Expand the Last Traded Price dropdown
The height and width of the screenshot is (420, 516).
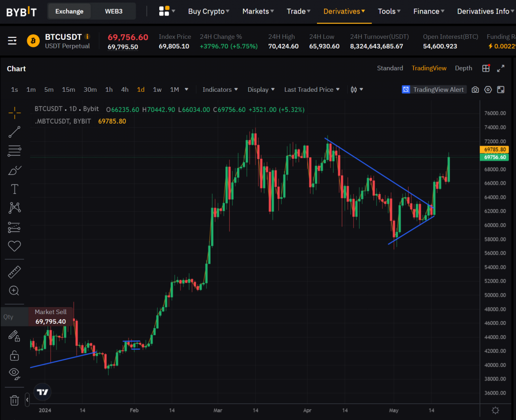312,90
